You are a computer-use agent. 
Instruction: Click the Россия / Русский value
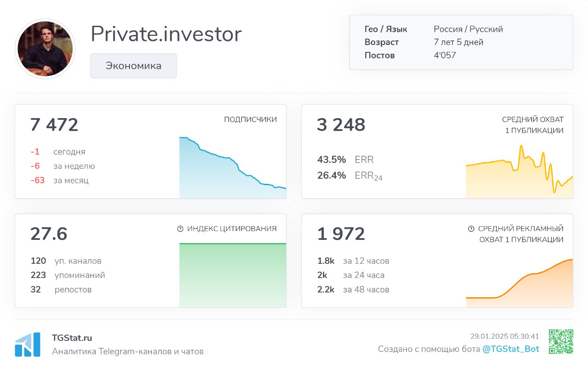tap(468, 29)
